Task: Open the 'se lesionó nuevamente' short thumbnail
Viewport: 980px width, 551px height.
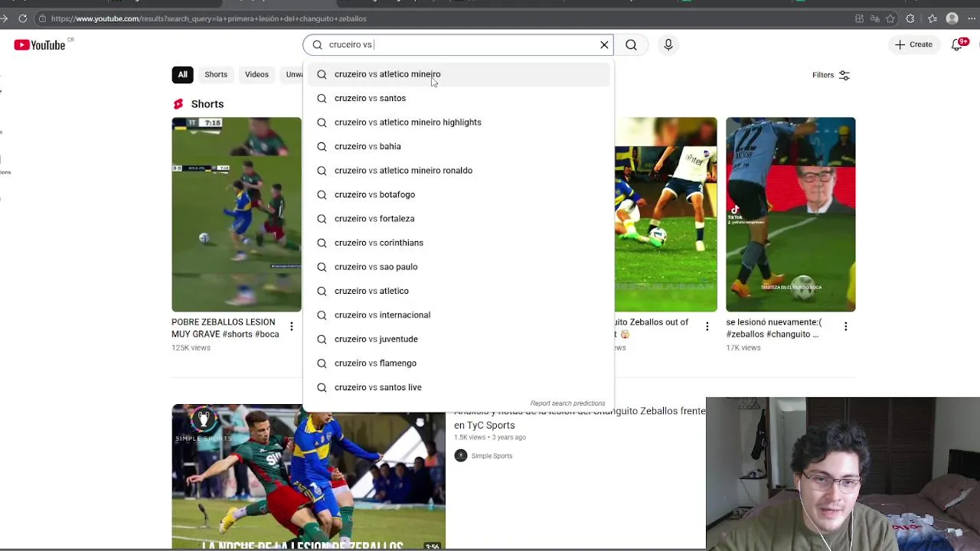Action: pos(790,214)
